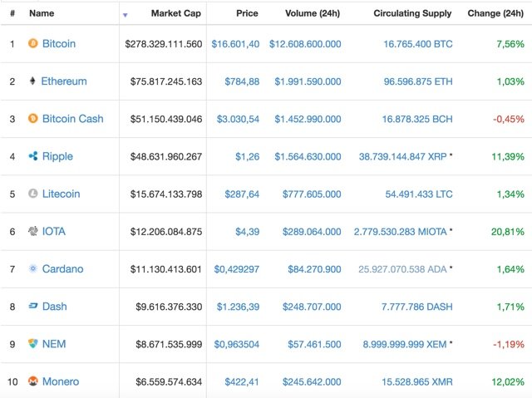Image resolution: width=532 pixels, height=398 pixels.
Task: Open the Cardano link
Action: (62, 269)
